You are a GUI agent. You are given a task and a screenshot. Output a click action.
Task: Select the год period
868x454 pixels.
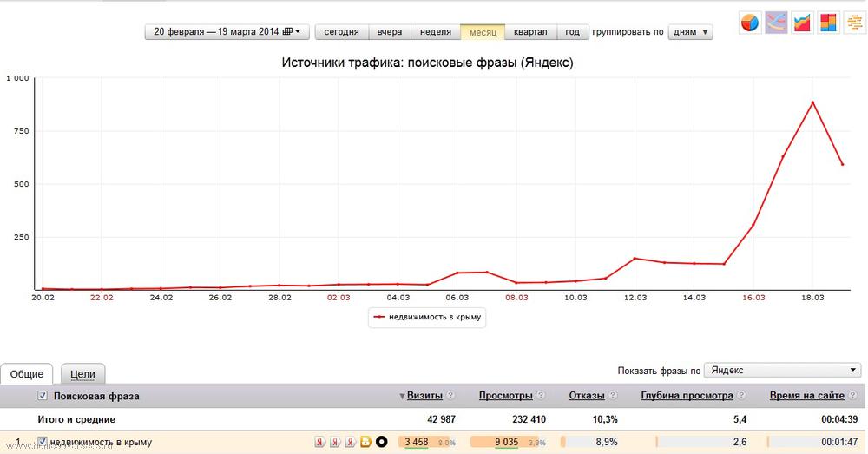(572, 31)
